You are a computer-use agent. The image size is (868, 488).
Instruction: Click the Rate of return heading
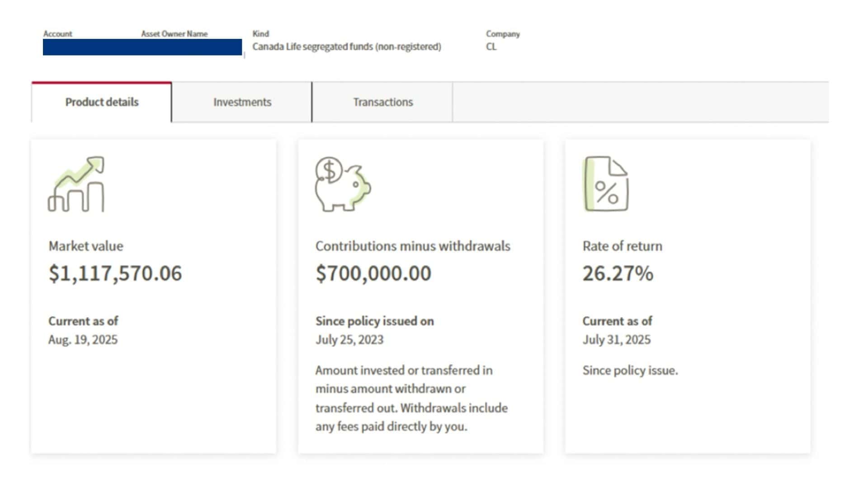pos(622,246)
